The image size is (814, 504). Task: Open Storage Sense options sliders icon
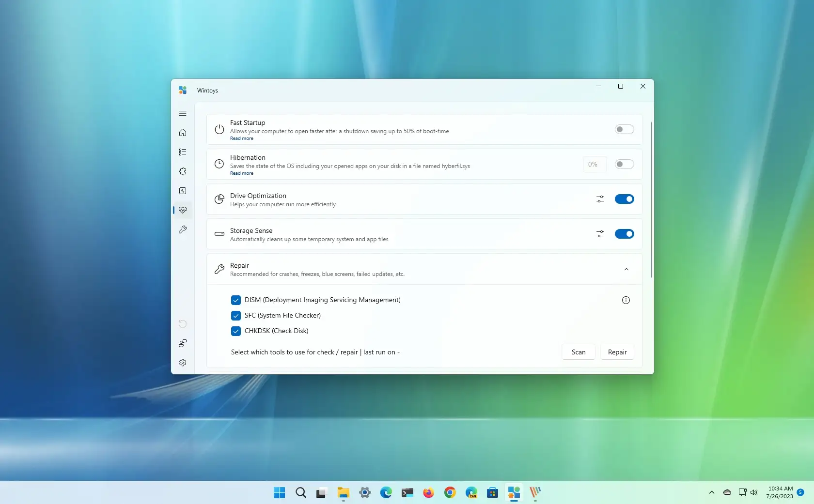(600, 234)
